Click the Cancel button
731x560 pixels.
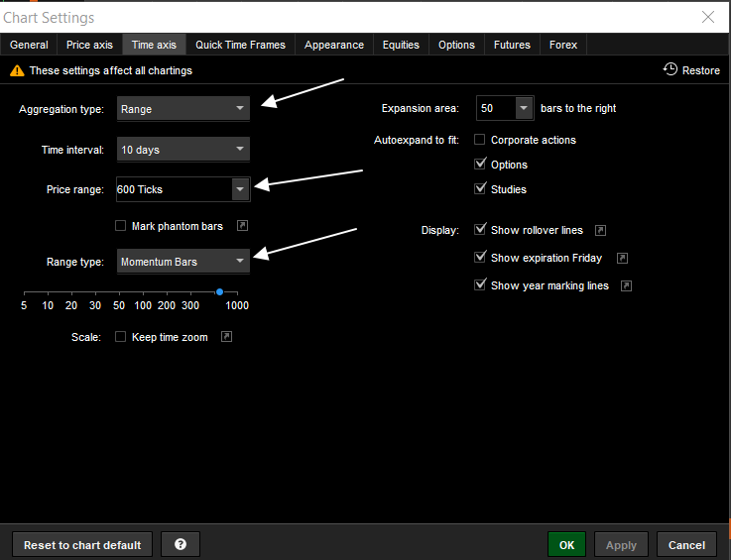tap(686, 544)
